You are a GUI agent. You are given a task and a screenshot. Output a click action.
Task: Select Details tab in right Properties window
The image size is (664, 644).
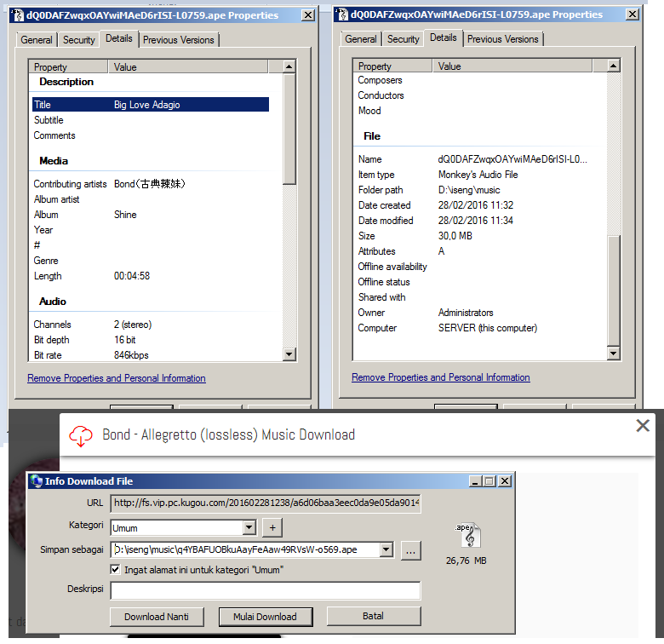tap(444, 37)
